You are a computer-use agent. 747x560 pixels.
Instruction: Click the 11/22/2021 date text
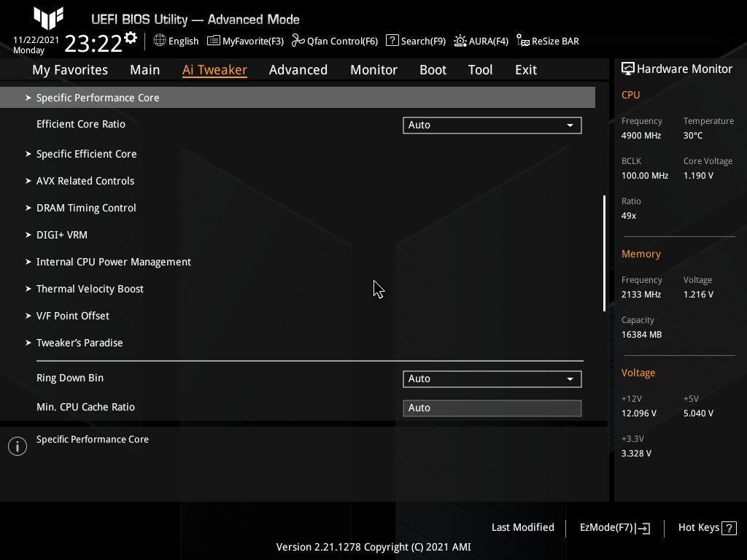[36, 40]
